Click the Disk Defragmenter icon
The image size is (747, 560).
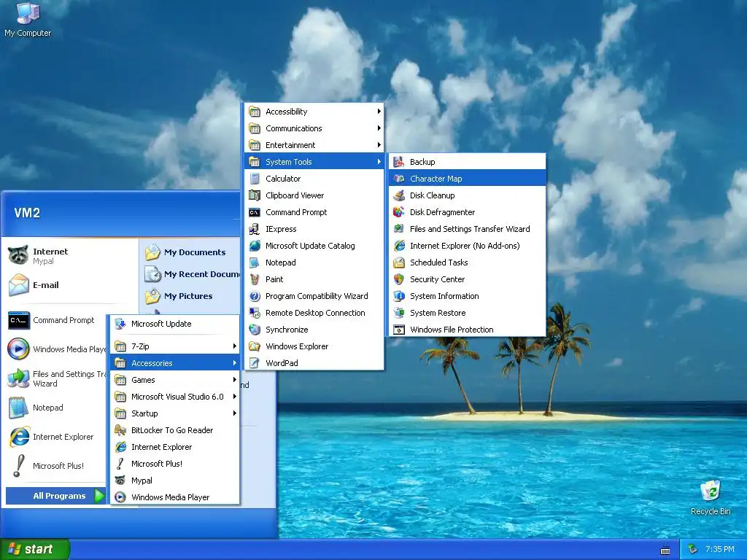pyautogui.click(x=399, y=212)
